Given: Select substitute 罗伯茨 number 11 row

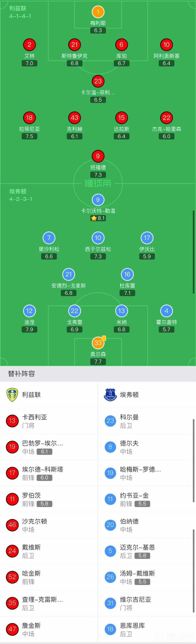Looking at the screenshot, I should coord(49,499).
